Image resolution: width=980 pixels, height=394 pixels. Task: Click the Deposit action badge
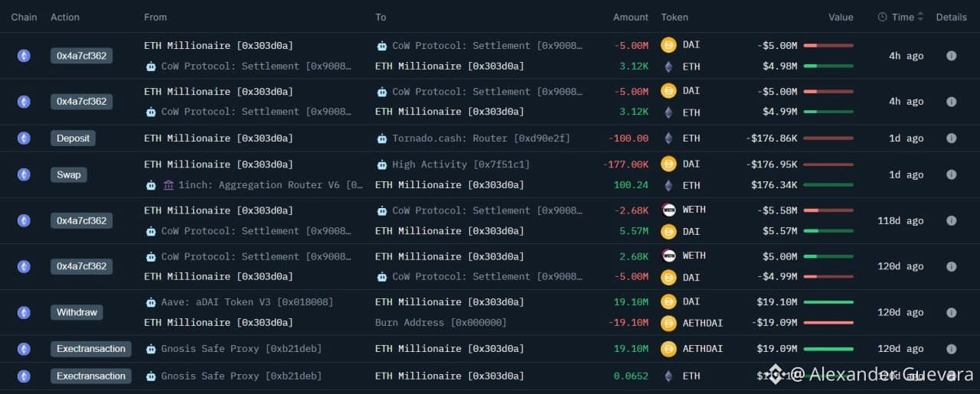(x=73, y=138)
